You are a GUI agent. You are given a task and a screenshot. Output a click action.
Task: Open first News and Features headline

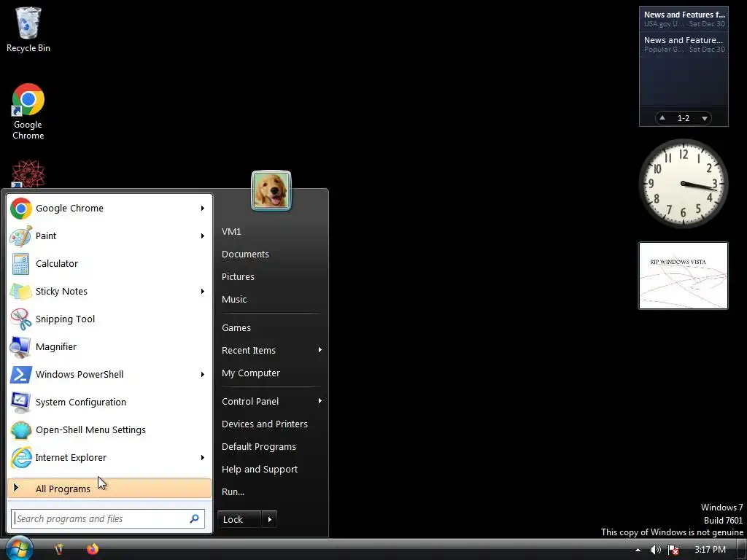click(684, 18)
